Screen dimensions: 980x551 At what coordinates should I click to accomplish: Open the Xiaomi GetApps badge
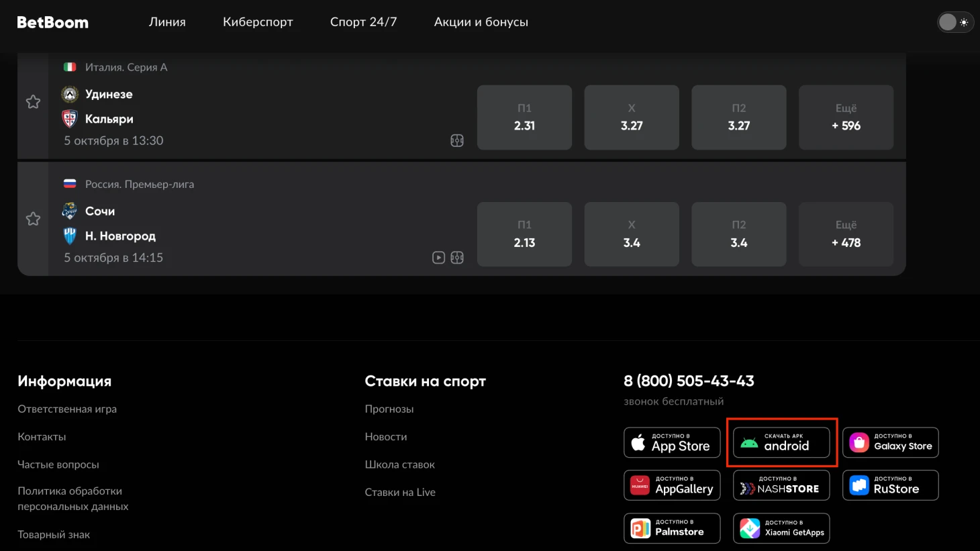point(781,528)
